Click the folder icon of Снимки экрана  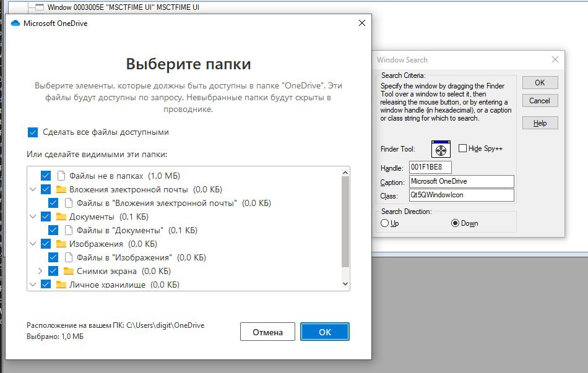click(69, 271)
